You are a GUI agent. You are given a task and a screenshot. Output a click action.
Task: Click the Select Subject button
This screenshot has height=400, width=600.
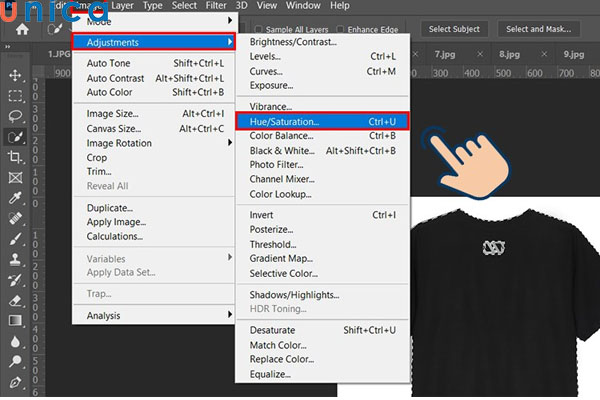(x=454, y=29)
